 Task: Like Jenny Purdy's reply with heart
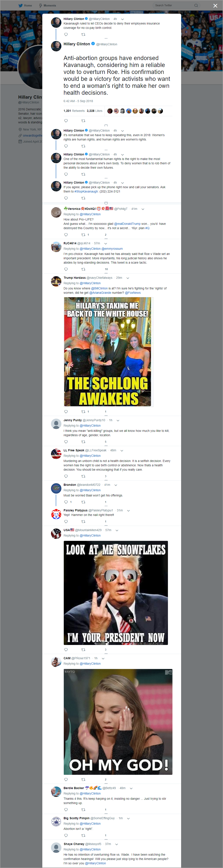point(106,442)
